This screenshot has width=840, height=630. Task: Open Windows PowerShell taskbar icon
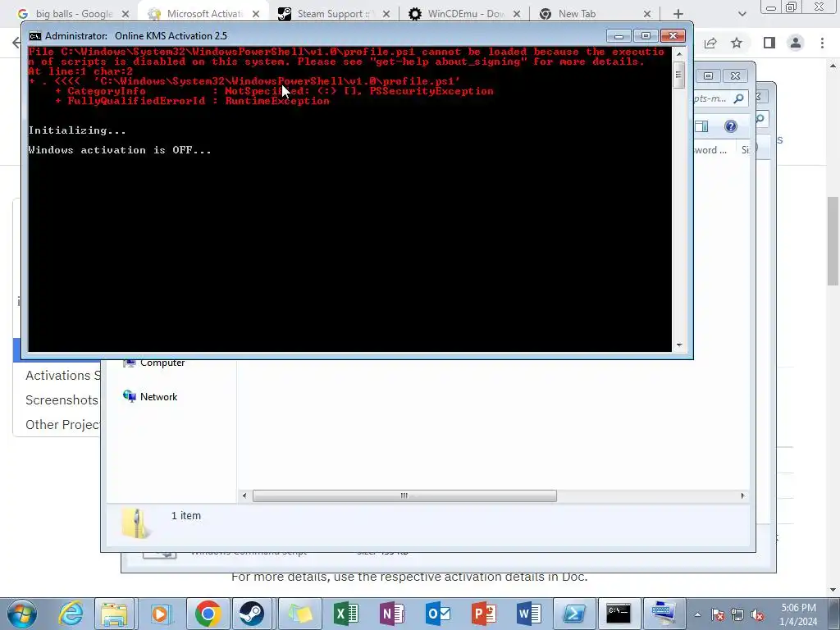[574, 614]
